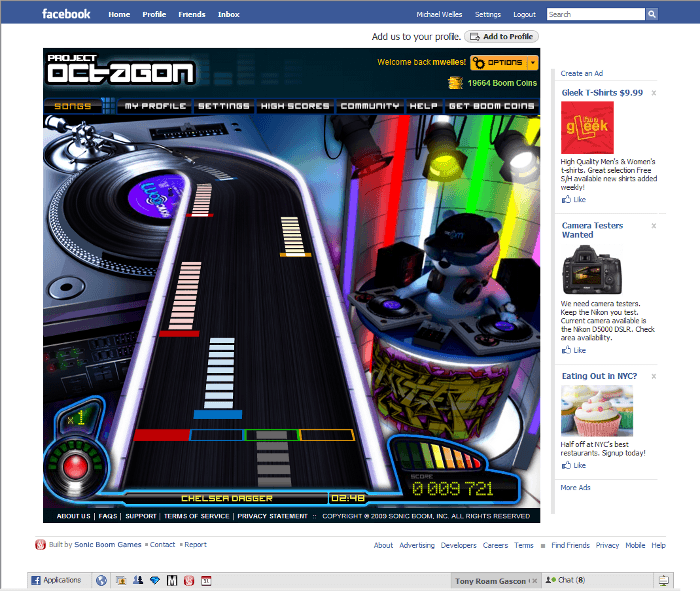Click the Add to Profile button
This screenshot has width=700, height=591.
tap(501, 37)
